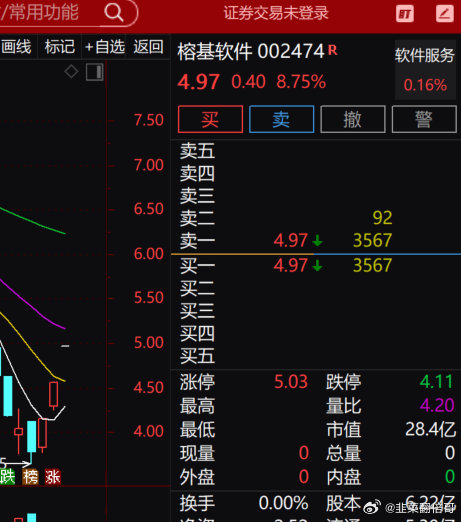Click the 换手 value 0.00%
Screen dimensions: 461x522
tap(283, 503)
